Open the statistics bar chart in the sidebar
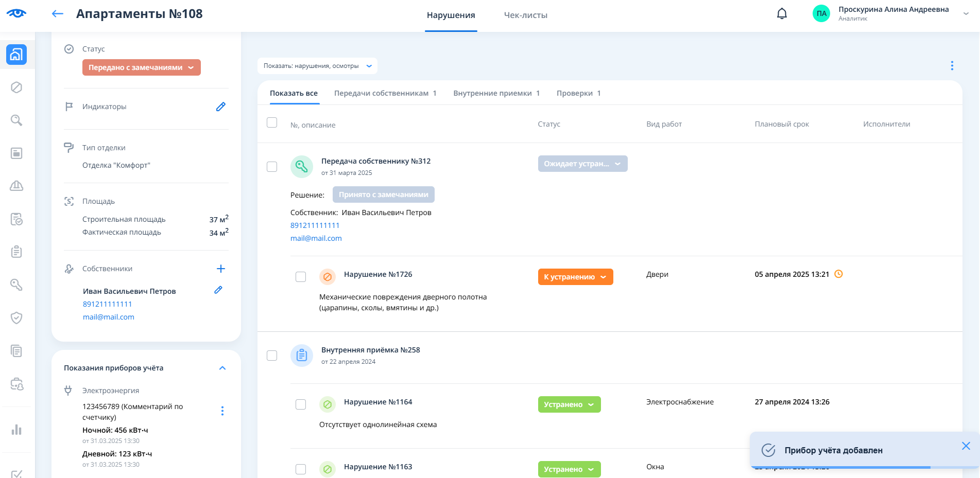Image resolution: width=980 pixels, height=478 pixels. [16, 430]
